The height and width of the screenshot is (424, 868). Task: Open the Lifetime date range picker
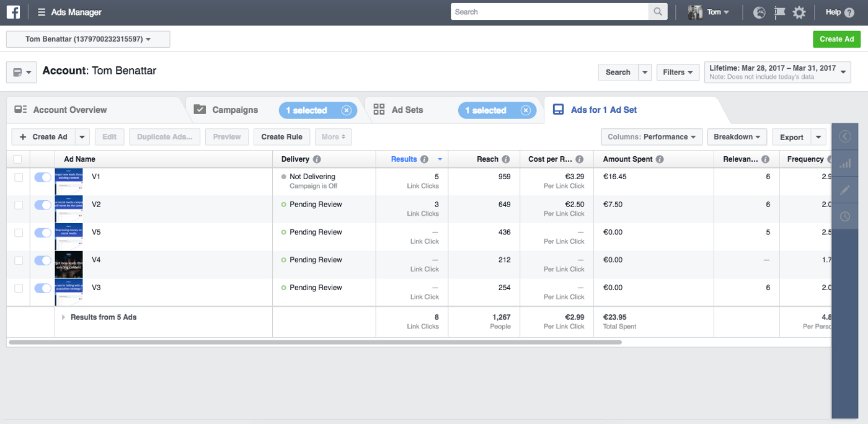777,72
